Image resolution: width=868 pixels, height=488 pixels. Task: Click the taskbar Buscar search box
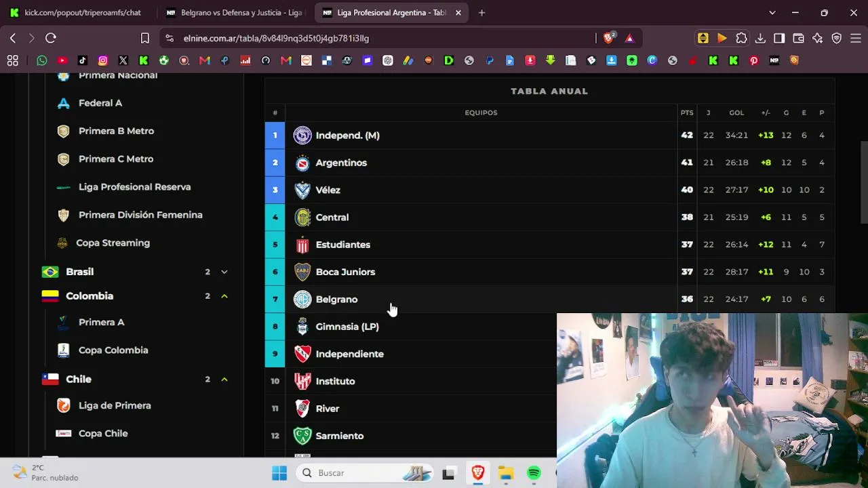click(x=366, y=473)
